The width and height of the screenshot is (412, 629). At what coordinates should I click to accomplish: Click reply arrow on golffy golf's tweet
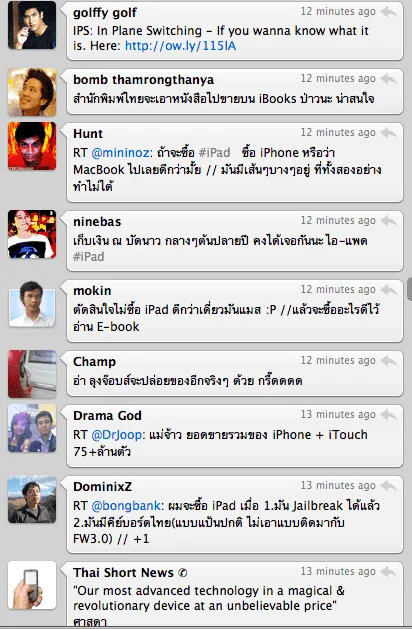(389, 12)
